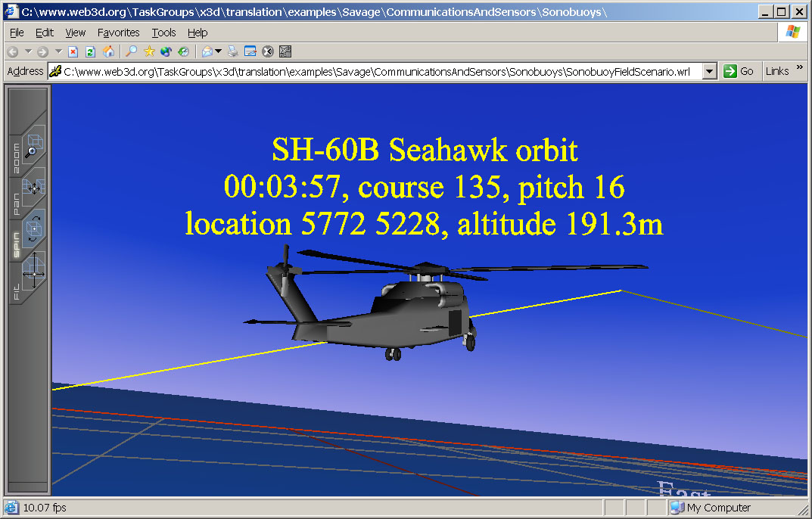Open Favorites star icon in toolbar
This screenshot has width=812, height=519.
click(x=149, y=51)
